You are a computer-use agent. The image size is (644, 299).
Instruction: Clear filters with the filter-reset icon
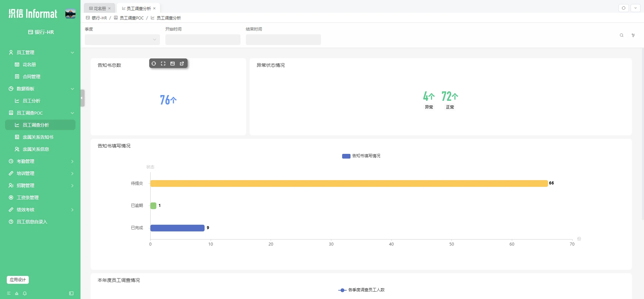click(x=633, y=35)
